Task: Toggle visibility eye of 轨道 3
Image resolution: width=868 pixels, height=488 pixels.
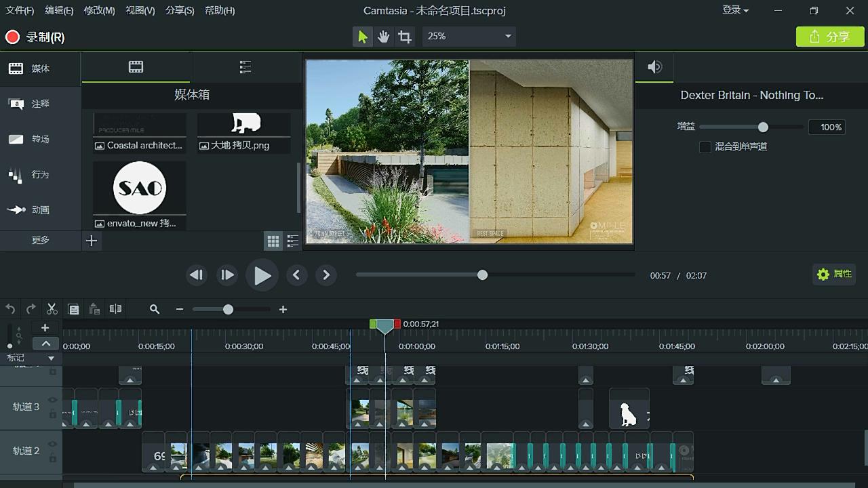Action: [x=53, y=401]
